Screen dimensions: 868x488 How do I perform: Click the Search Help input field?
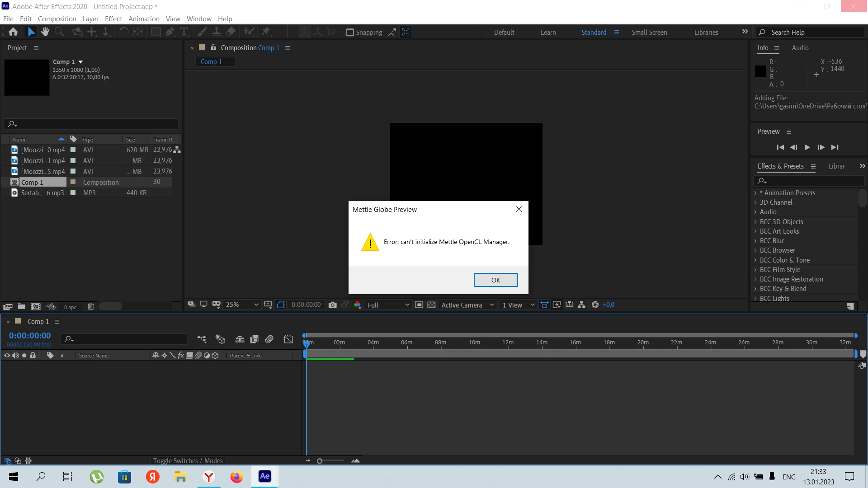point(814,33)
